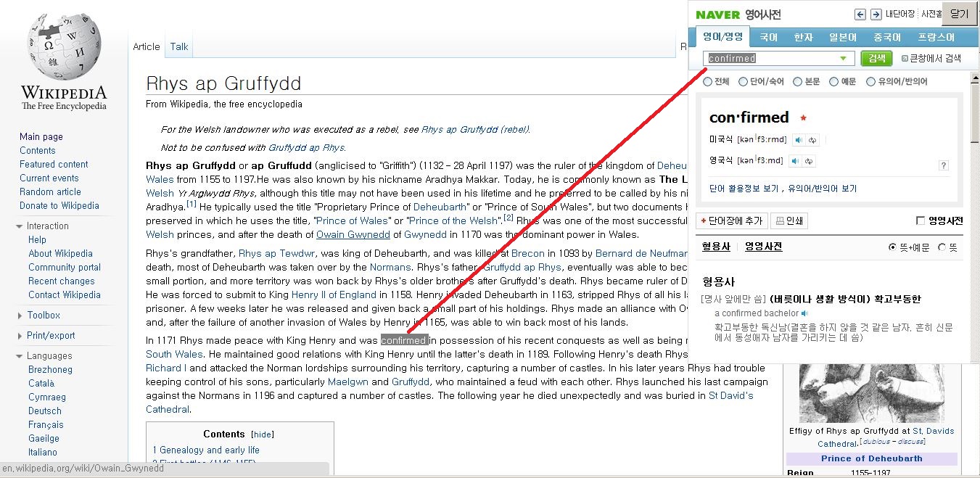Click the effigy image thumbnail
Viewport: 980px width, 478px height.
(870, 392)
